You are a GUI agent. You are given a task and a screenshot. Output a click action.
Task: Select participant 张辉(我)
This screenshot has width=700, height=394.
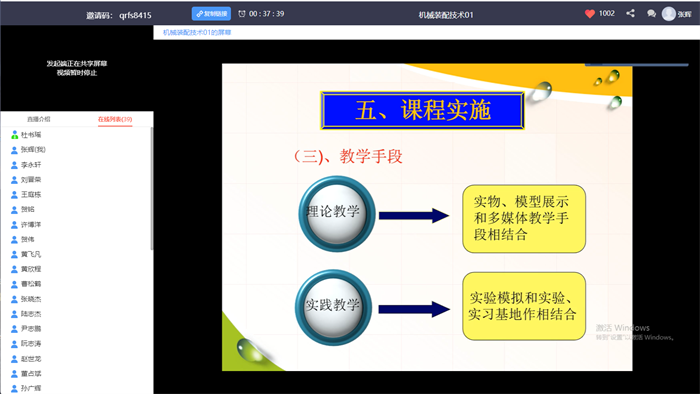33,149
